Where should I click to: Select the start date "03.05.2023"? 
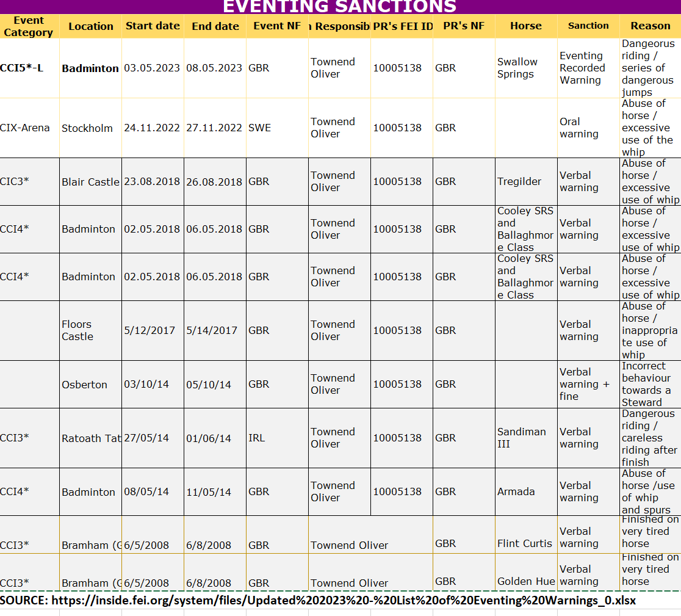tap(153, 68)
